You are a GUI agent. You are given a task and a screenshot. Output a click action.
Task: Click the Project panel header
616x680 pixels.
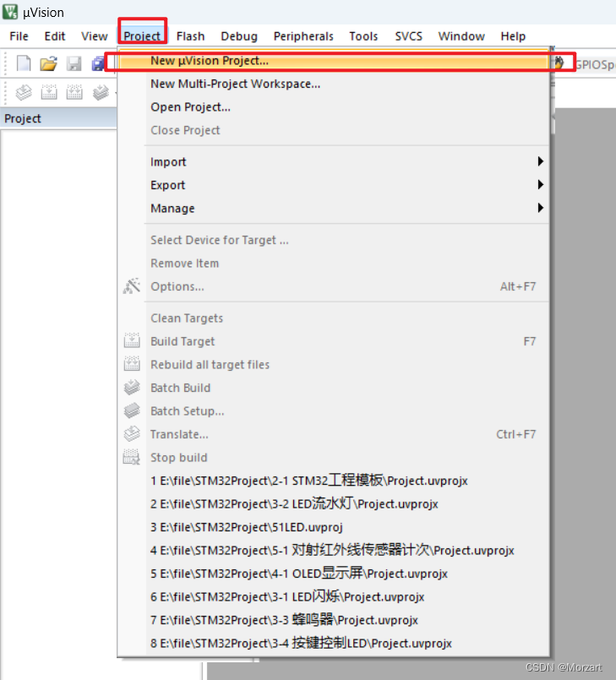point(58,118)
